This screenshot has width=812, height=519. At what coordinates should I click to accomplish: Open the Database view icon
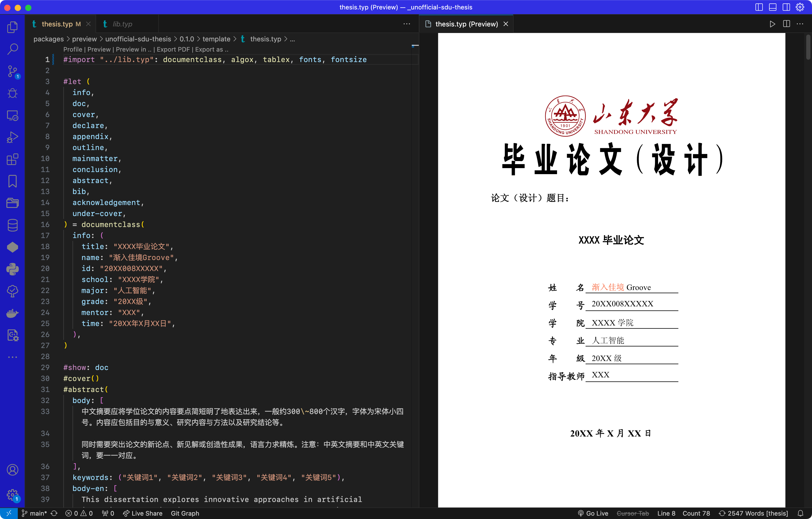pyautogui.click(x=13, y=225)
